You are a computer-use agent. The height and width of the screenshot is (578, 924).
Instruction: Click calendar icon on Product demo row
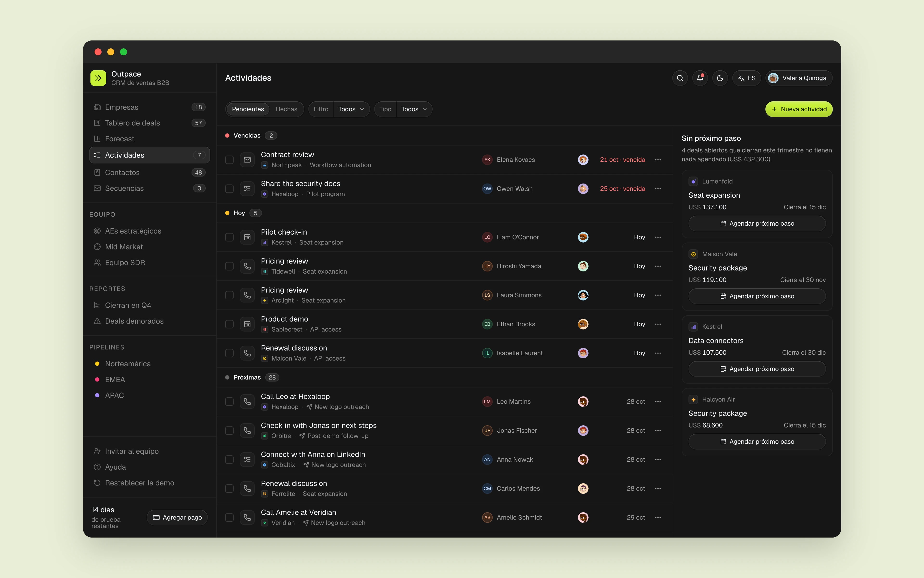click(247, 324)
